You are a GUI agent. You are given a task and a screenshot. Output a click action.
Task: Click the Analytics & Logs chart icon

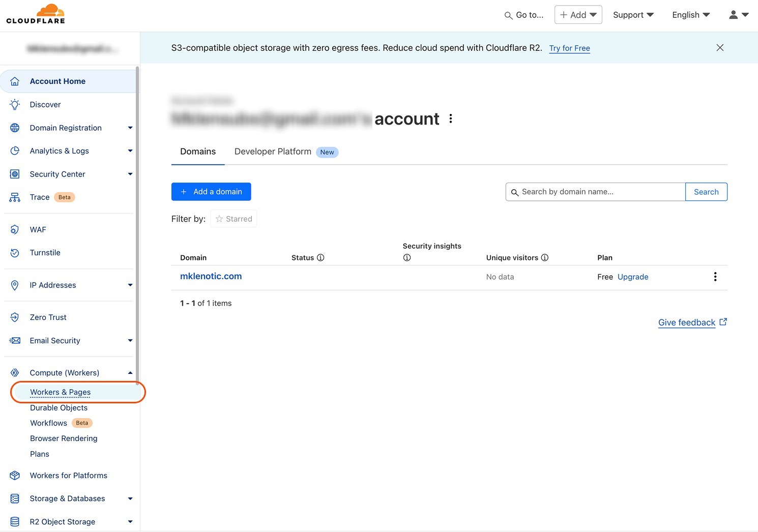click(x=15, y=151)
